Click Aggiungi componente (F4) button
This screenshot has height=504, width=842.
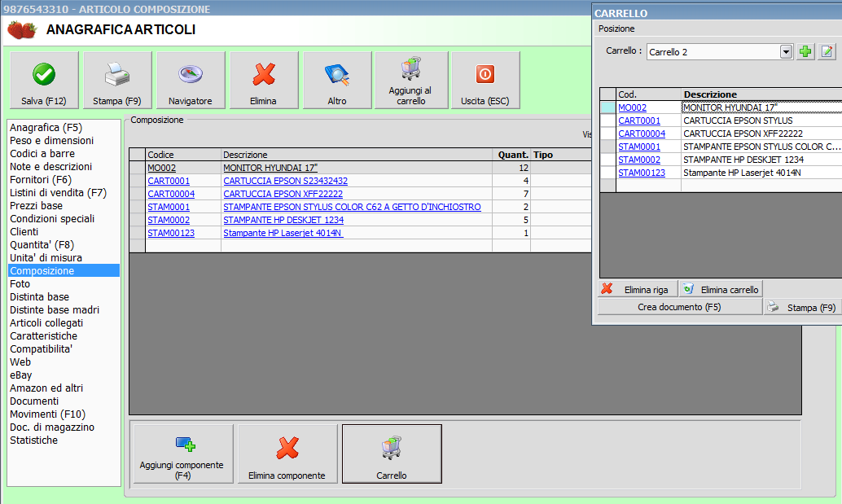(183, 454)
